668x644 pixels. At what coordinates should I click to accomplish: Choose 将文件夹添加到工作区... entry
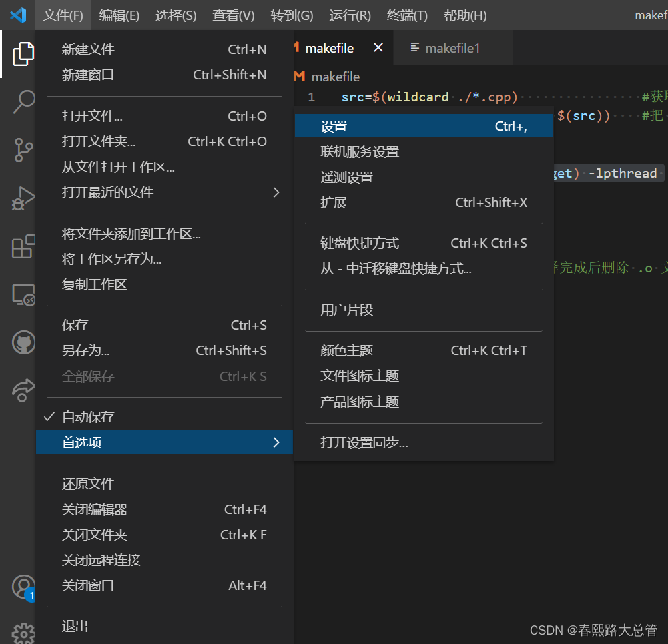[x=164, y=234]
